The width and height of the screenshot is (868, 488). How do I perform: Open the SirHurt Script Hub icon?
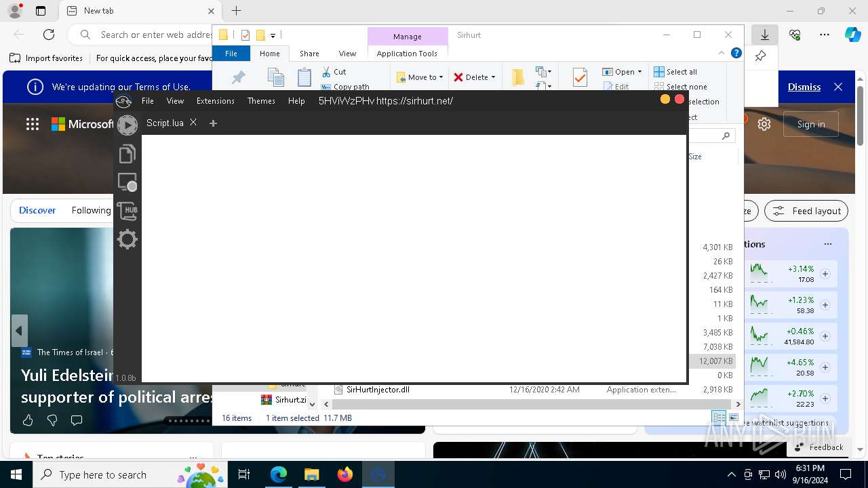point(127,211)
